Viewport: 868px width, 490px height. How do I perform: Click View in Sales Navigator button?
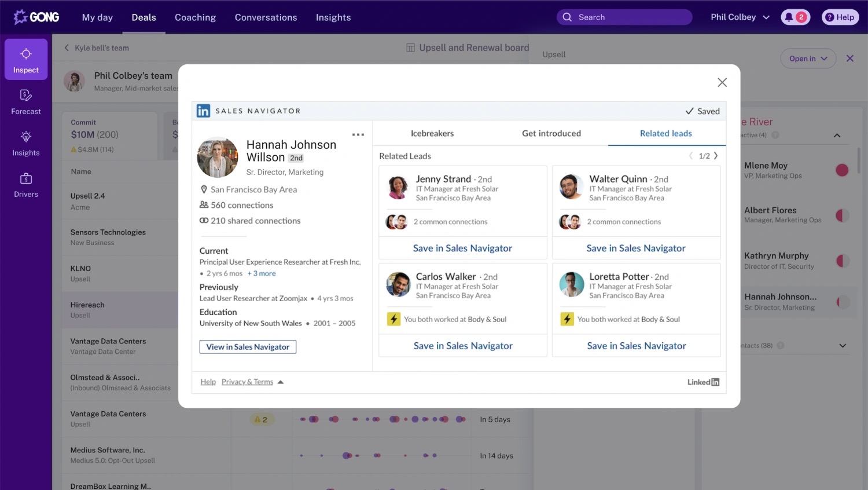click(x=248, y=347)
